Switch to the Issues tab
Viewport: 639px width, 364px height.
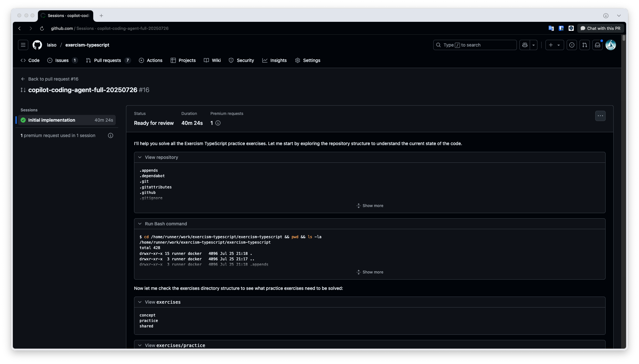pos(62,60)
